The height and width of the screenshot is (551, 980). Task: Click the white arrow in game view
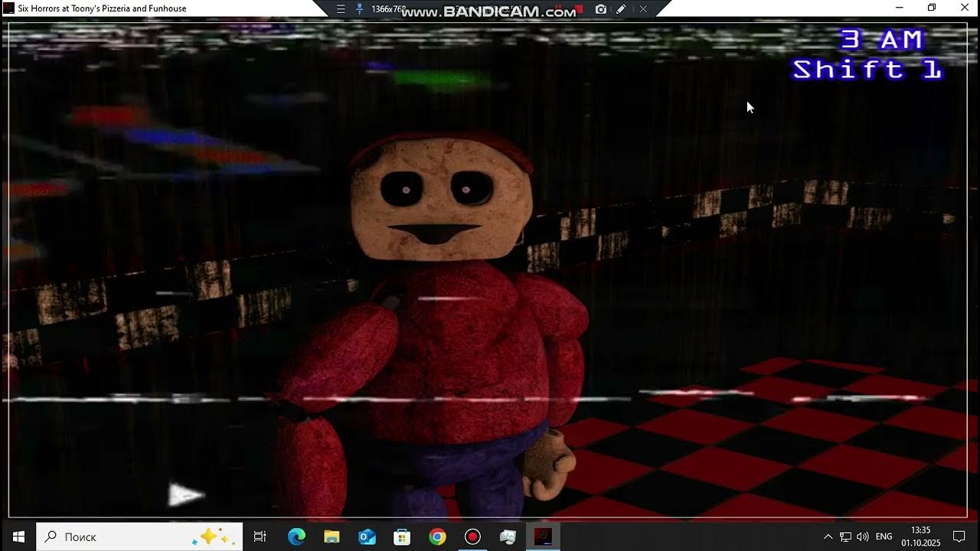(186, 496)
